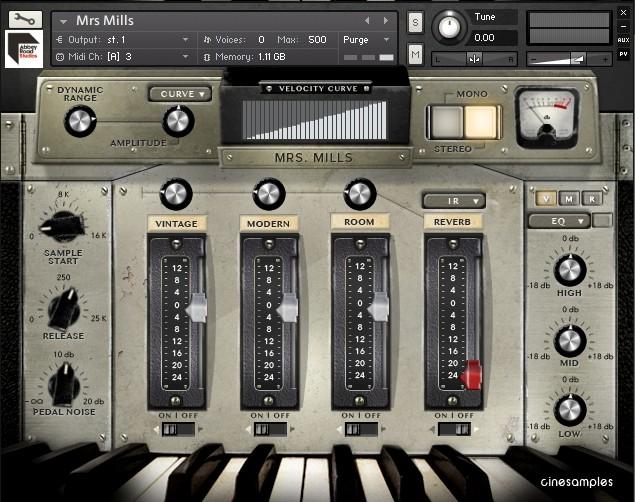The width and height of the screenshot is (635, 502).
Task: Open the Curve dropdown menu
Action: (x=180, y=94)
